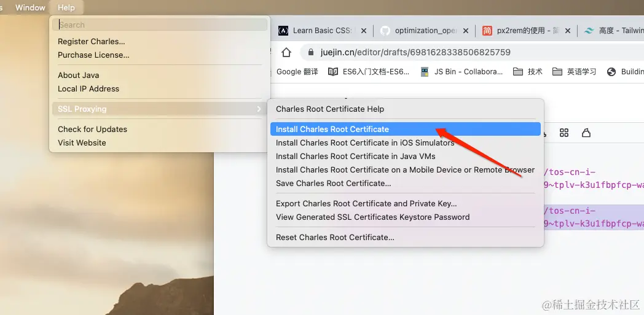Open JS Bin - Collabora... bookmark
This screenshot has width=644, height=315.
pos(461,72)
